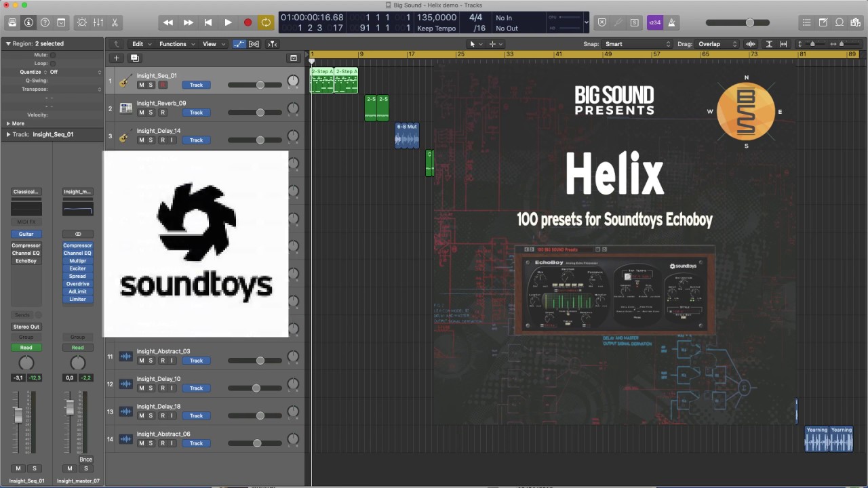Toggle Count-in 1234 button
Image resolution: width=868 pixels, height=488 pixels.
(x=655, y=22)
